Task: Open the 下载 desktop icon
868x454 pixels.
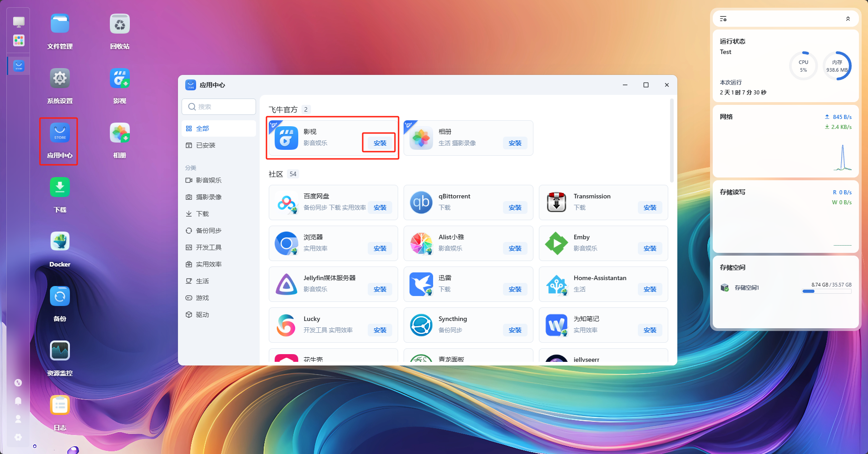Action: pyautogui.click(x=60, y=188)
